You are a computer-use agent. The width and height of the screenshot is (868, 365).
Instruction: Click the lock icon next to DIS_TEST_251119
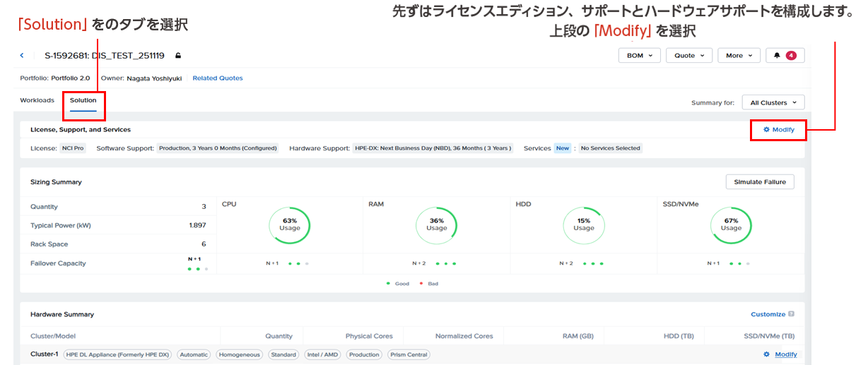click(x=178, y=55)
